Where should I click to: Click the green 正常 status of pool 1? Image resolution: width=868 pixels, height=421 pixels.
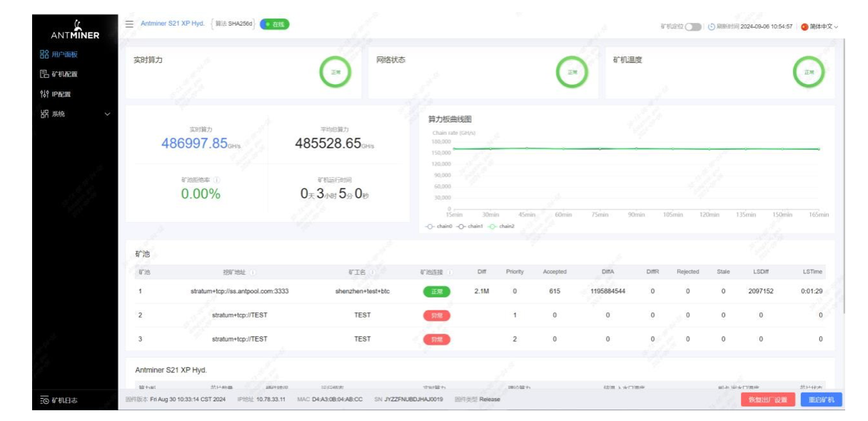436,291
